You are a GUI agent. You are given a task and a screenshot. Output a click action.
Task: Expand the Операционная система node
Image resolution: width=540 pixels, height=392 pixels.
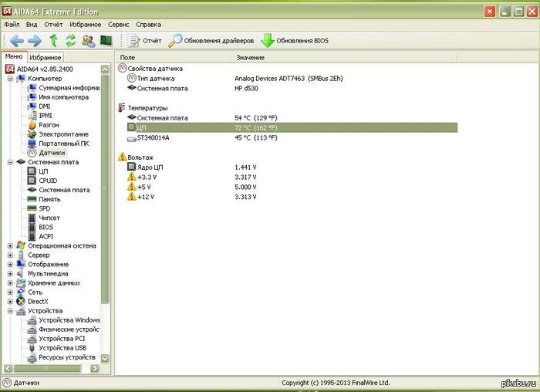(10, 246)
